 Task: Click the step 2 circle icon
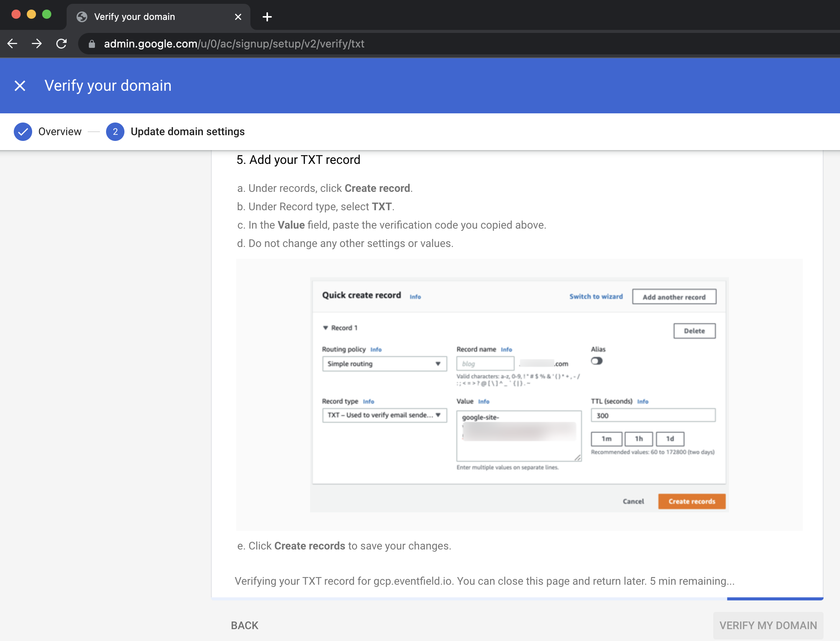115,132
